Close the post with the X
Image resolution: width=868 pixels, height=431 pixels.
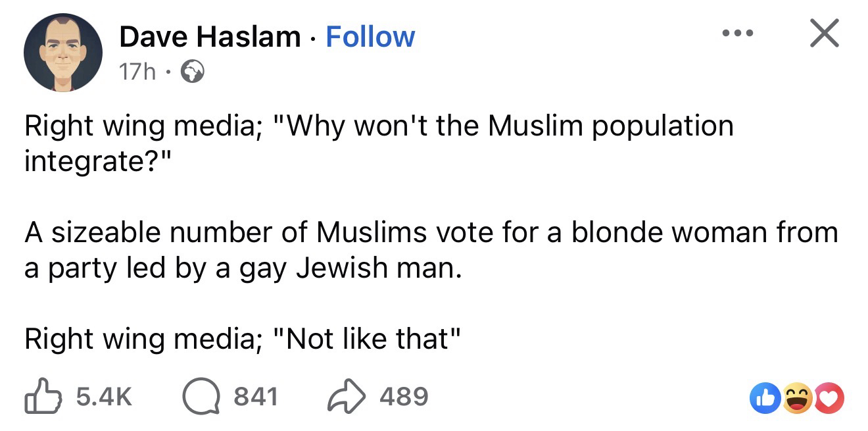pyautogui.click(x=824, y=33)
